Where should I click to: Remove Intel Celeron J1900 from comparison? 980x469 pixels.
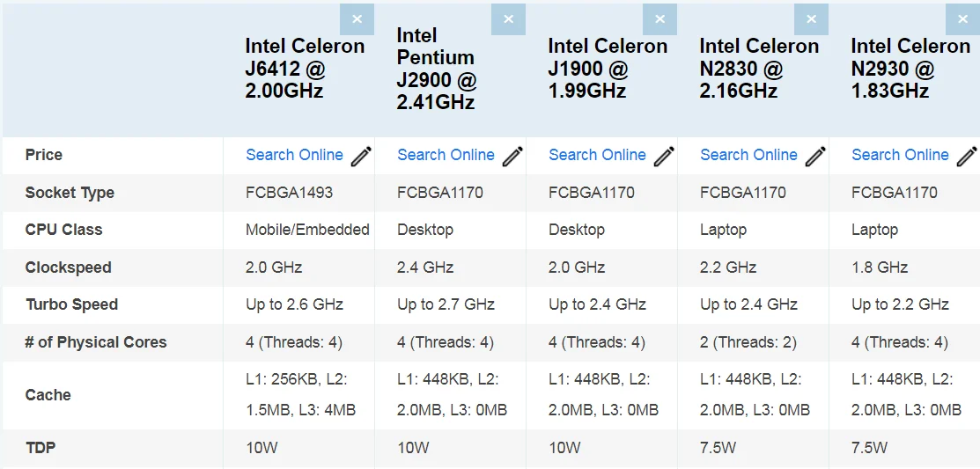coord(659,19)
